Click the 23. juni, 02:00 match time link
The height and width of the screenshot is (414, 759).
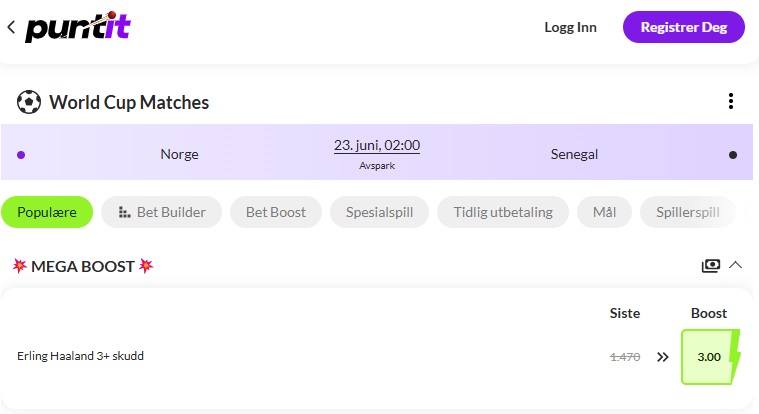point(377,145)
